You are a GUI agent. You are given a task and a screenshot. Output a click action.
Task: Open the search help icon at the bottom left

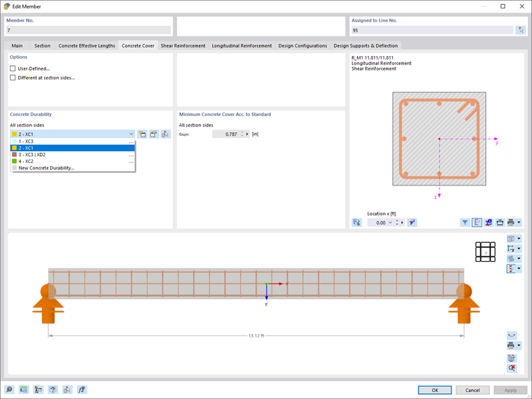(x=9, y=389)
